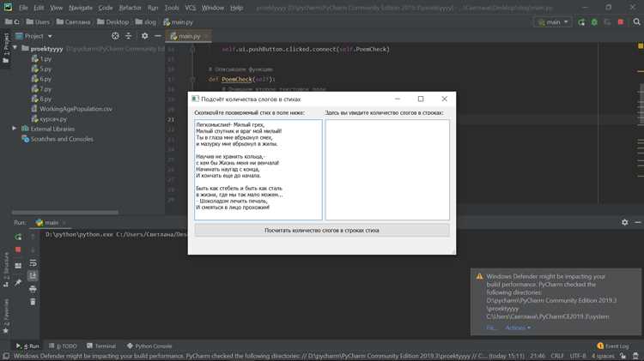Open the Favorites side tool tab
This screenshot has height=361, width=644.
coord(6,316)
